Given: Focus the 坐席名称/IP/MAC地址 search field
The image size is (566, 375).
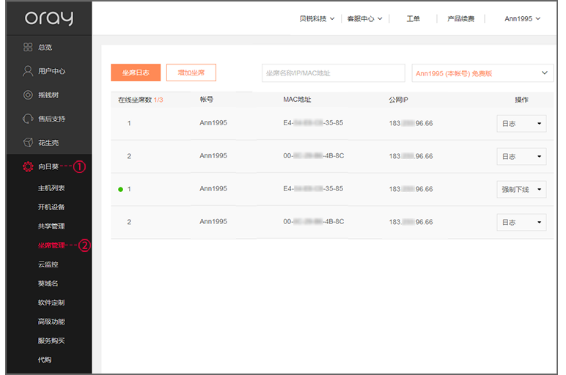Looking at the screenshot, I should point(333,73).
